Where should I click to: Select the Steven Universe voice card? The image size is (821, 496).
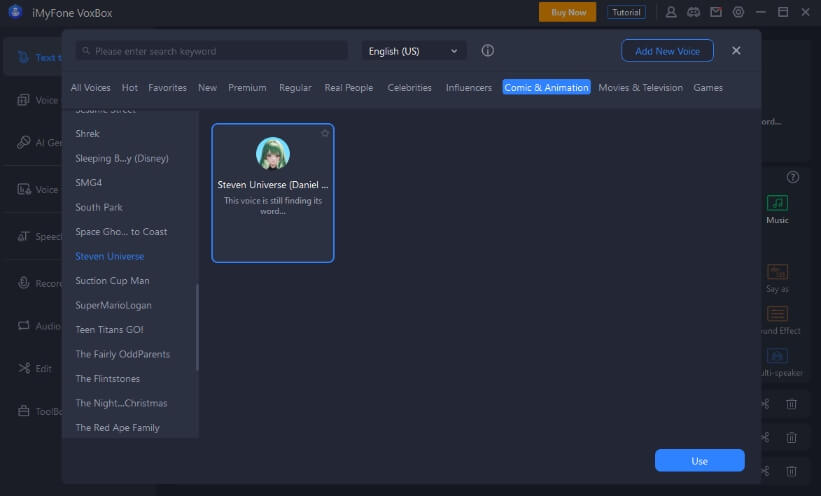(273, 193)
